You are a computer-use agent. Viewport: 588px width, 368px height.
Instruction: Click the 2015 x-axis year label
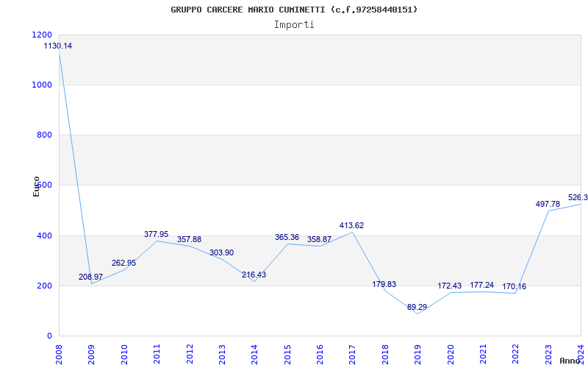click(287, 354)
